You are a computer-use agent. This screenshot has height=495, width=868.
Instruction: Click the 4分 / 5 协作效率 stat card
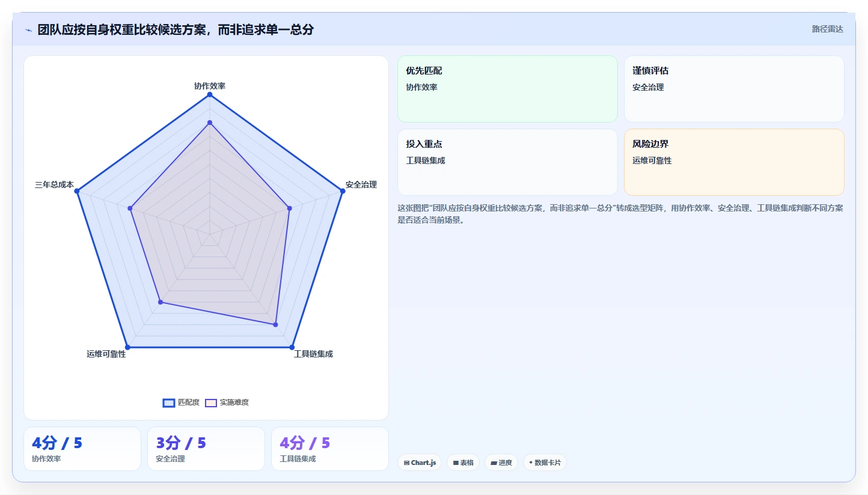[x=82, y=449]
